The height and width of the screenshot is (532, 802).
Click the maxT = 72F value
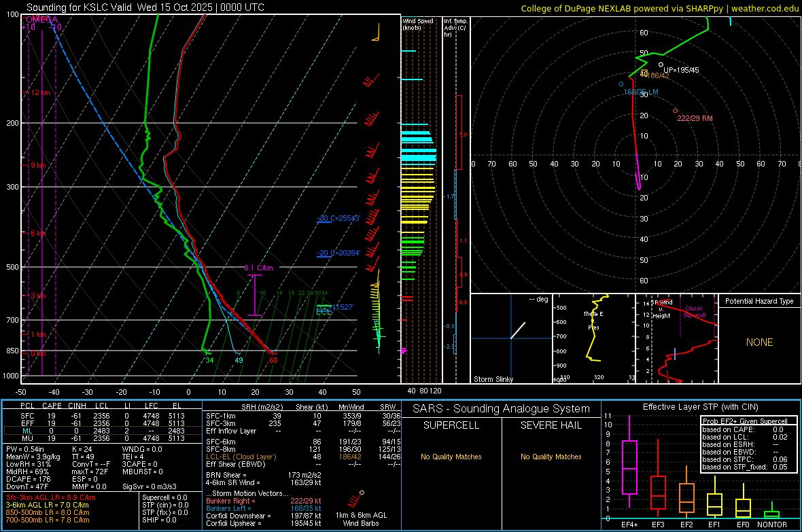[x=90, y=472]
